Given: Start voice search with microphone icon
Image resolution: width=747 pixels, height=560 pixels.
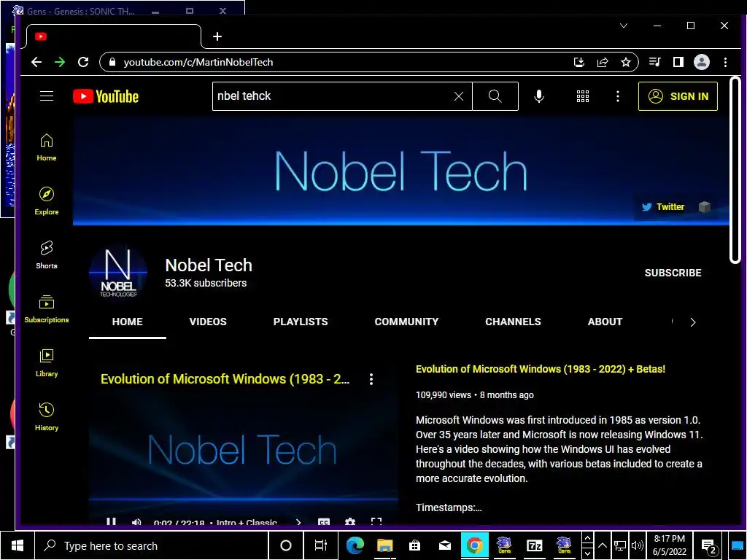Looking at the screenshot, I should tap(539, 96).
